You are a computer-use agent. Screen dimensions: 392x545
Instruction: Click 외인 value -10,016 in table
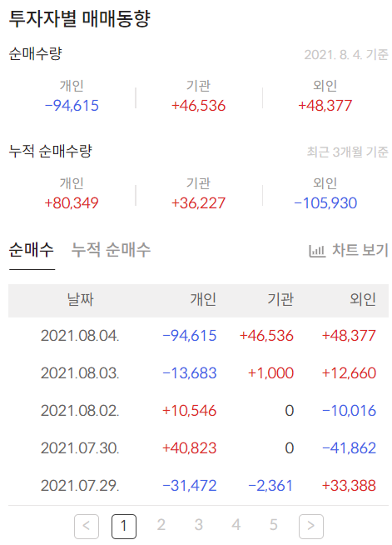coord(349,411)
